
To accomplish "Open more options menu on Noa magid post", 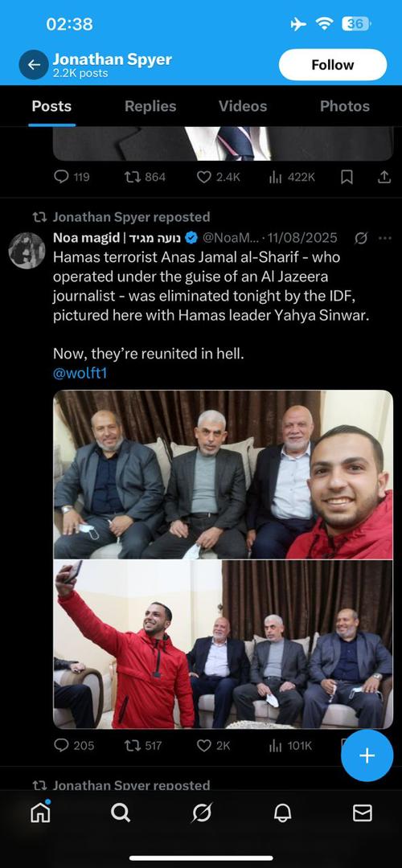I will click(384, 238).
